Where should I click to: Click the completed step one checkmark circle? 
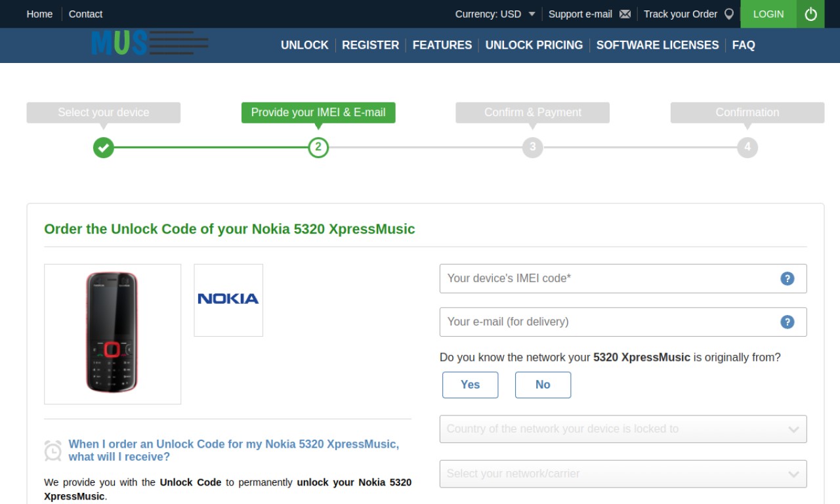click(103, 147)
